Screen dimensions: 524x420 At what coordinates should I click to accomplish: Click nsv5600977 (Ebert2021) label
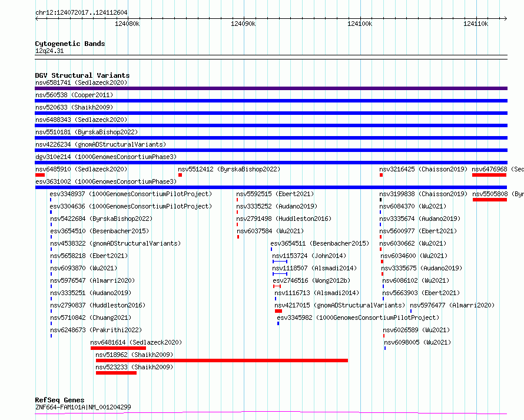click(418, 231)
